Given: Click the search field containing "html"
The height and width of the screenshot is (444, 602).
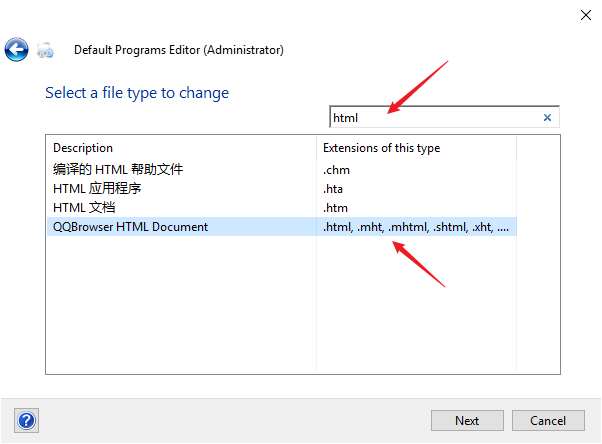Looking at the screenshot, I should click(434, 118).
